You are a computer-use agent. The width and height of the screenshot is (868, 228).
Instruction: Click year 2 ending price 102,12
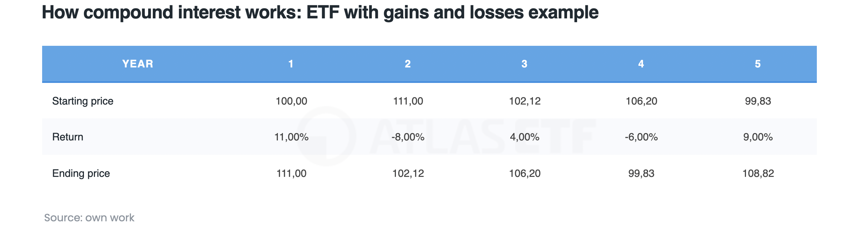click(x=408, y=173)
